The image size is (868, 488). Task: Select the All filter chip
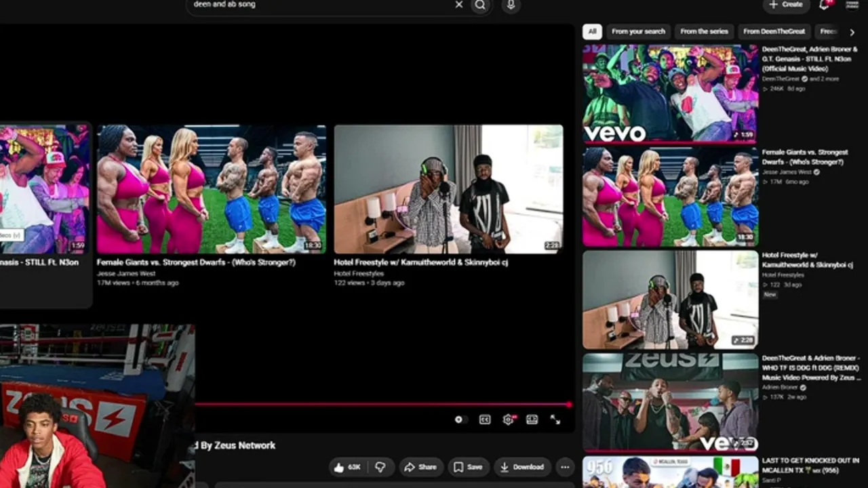pos(592,31)
